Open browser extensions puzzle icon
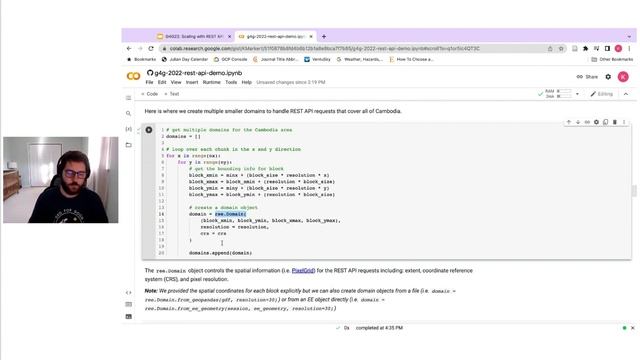This screenshot has height=360, width=640. [586, 49]
